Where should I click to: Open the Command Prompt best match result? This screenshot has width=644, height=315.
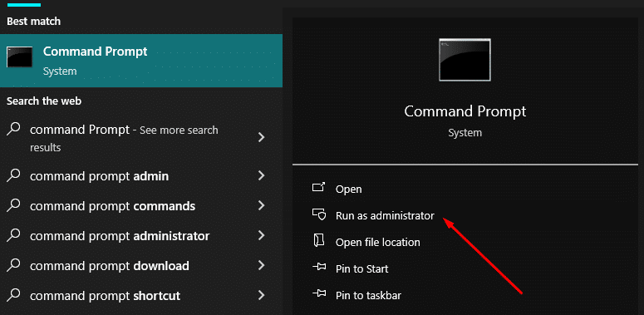pyautogui.click(x=141, y=61)
